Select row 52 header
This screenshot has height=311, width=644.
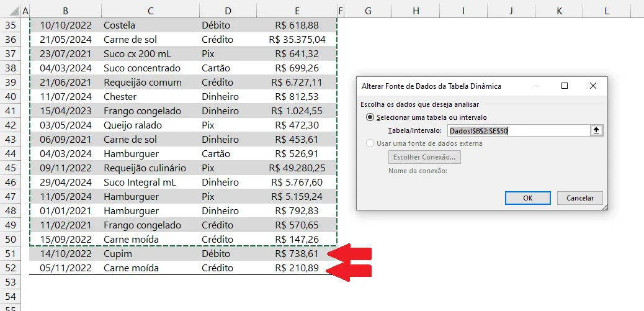coord(11,268)
